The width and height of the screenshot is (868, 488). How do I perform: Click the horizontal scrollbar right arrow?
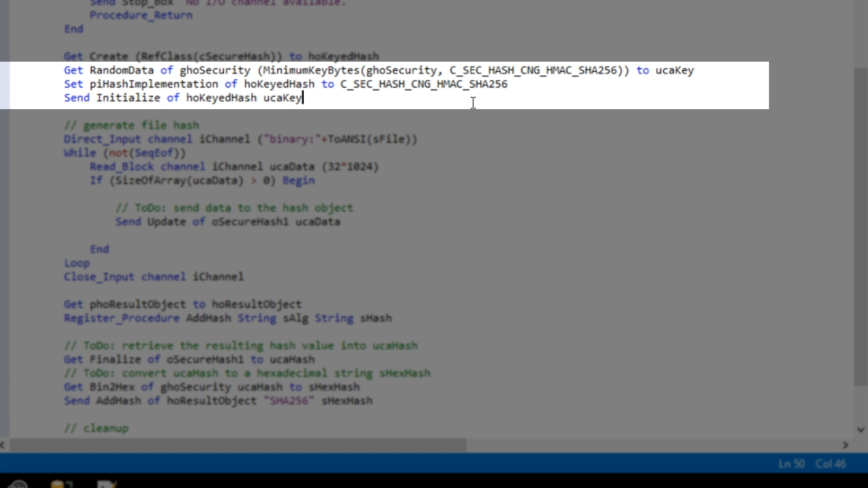pos(845,445)
